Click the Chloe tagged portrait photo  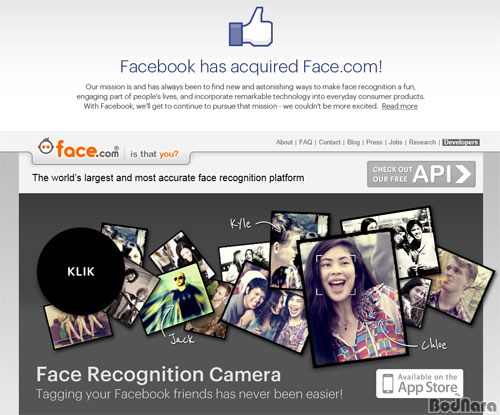coord(352,298)
